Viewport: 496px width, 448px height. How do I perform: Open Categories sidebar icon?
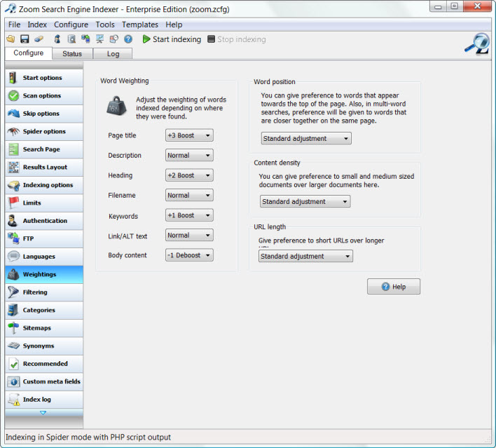(x=13, y=310)
